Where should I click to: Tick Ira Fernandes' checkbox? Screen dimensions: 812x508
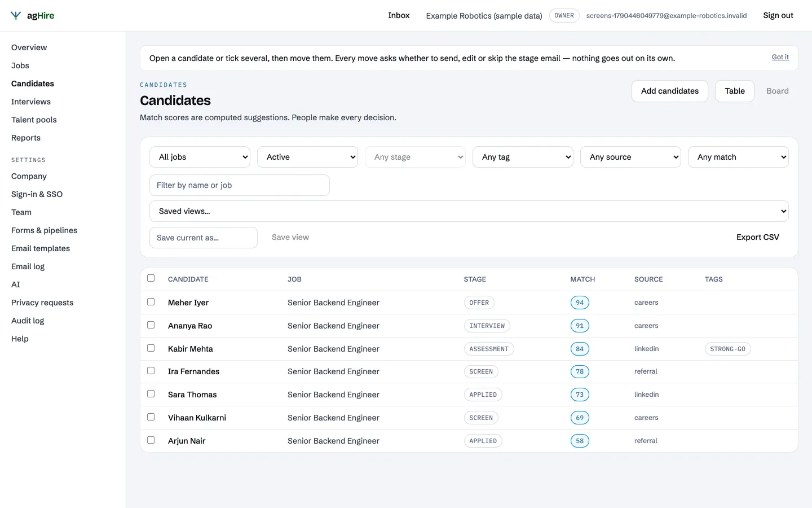pyautogui.click(x=151, y=371)
